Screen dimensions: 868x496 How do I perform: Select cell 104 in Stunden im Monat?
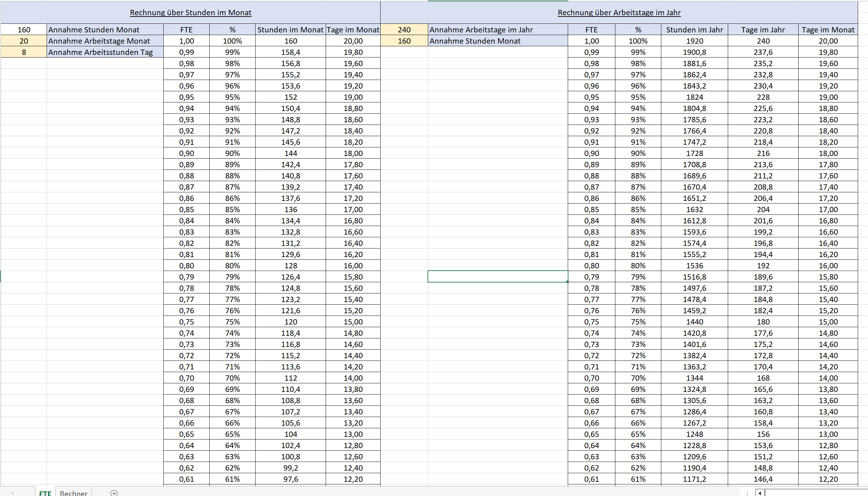(x=290, y=434)
